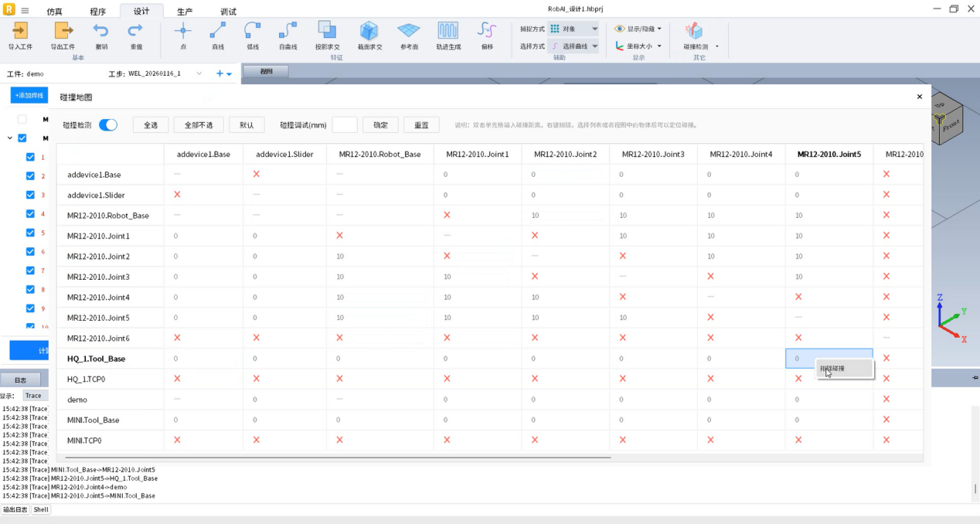Expand the 工步 WEL_20260116_1 dropdown
Image resolution: width=980 pixels, height=524 pixels.
(199, 73)
